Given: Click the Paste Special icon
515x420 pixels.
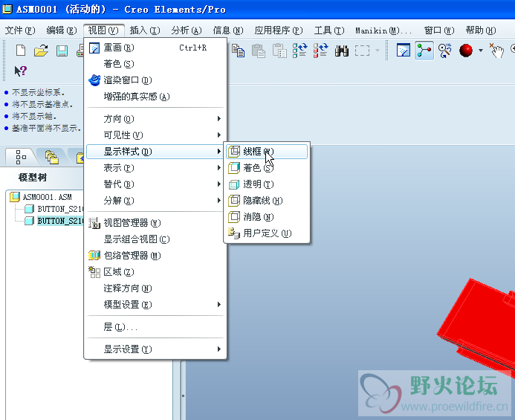Looking at the screenshot, I should pos(279,51).
